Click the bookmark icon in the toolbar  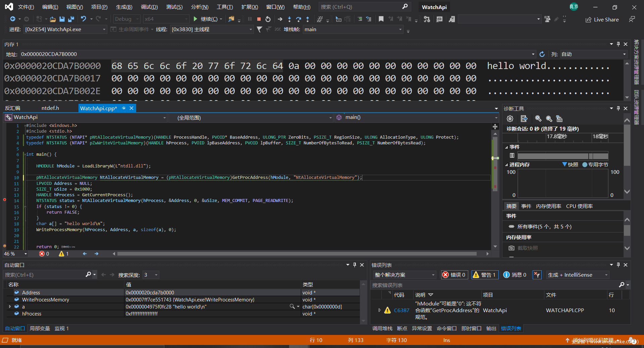click(381, 19)
